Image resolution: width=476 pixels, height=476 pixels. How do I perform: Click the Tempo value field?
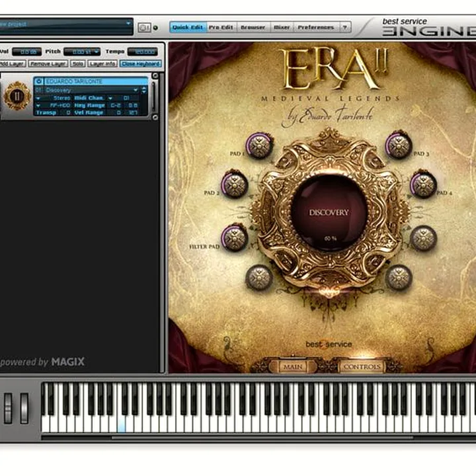point(143,52)
